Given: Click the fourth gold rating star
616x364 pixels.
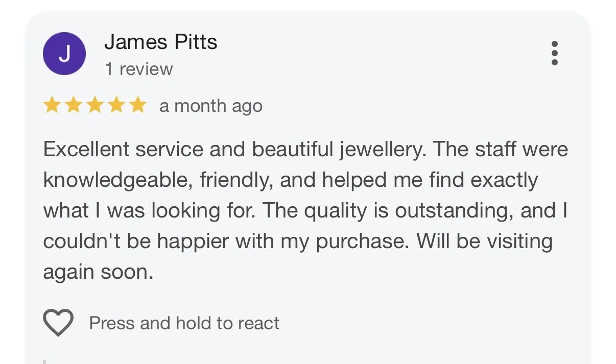Looking at the screenshot, I should (x=116, y=106).
